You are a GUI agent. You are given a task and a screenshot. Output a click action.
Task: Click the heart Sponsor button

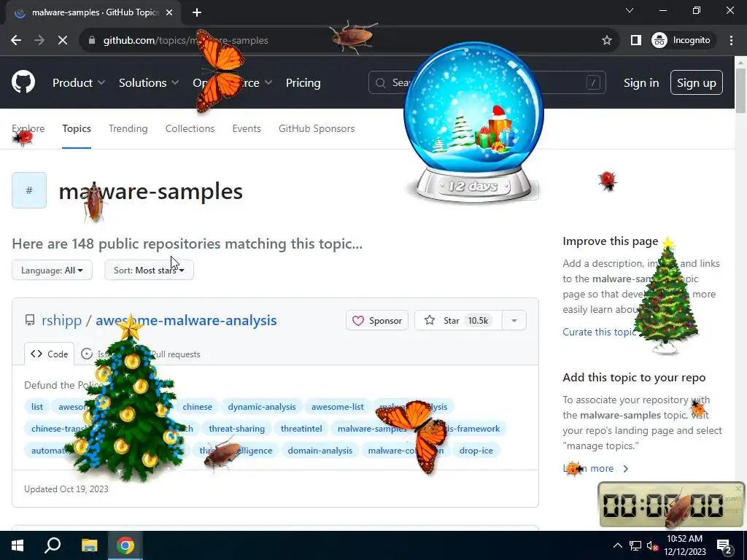coord(377,321)
